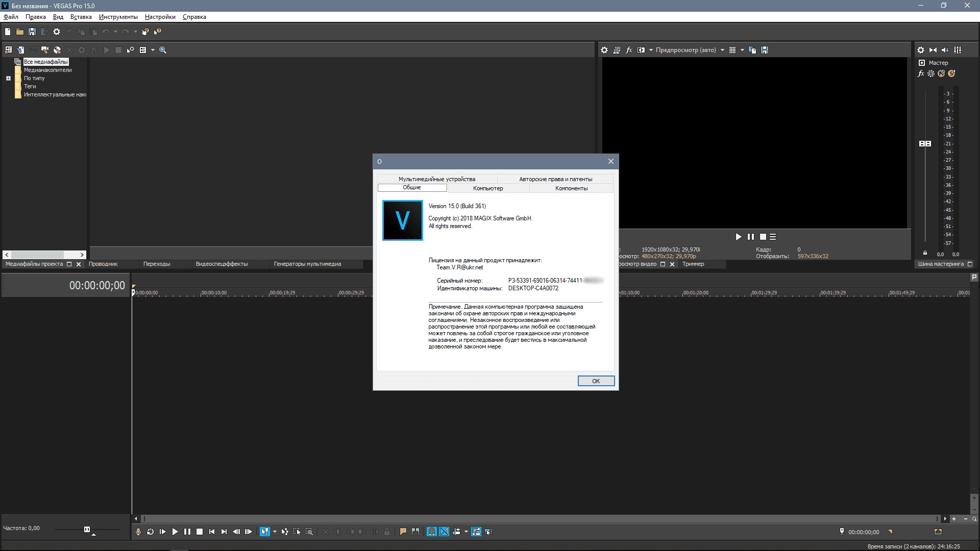Open a project with the folder icon
The image size is (980, 551).
coord(20,32)
